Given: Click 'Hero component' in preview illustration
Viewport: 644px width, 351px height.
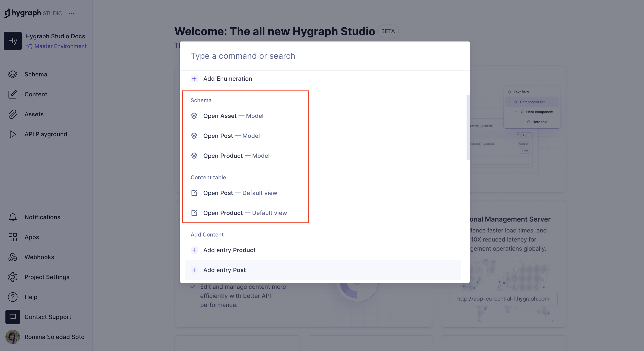Looking at the screenshot, I should [x=539, y=112].
